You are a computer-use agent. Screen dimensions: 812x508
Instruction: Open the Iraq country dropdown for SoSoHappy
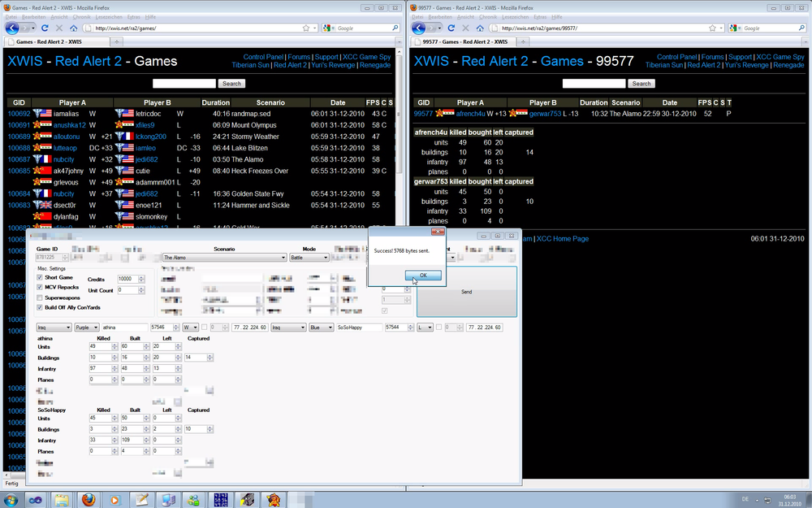[288, 327]
